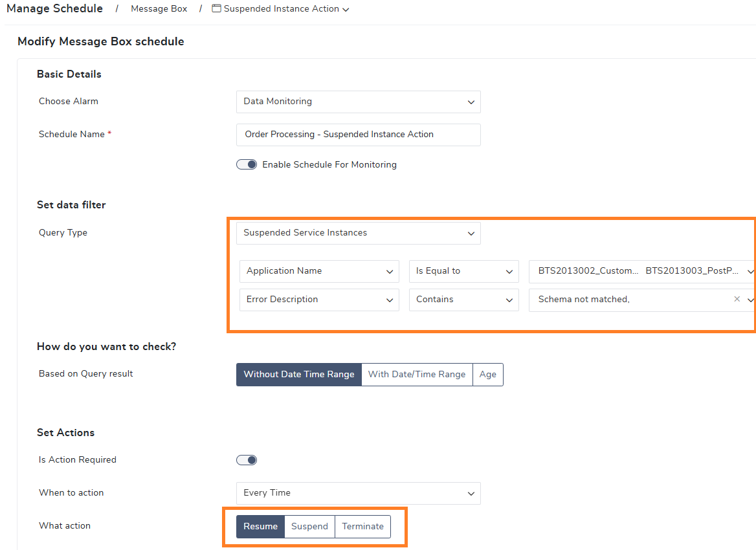Go to Message Box breadcrumb link
The image size is (756, 550).
[159, 9]
